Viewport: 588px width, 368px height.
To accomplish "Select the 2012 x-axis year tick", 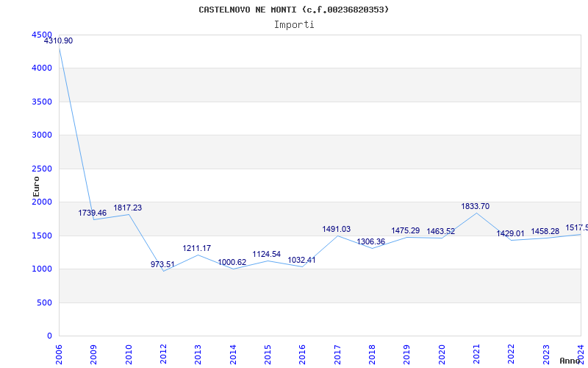I will 164,353.
